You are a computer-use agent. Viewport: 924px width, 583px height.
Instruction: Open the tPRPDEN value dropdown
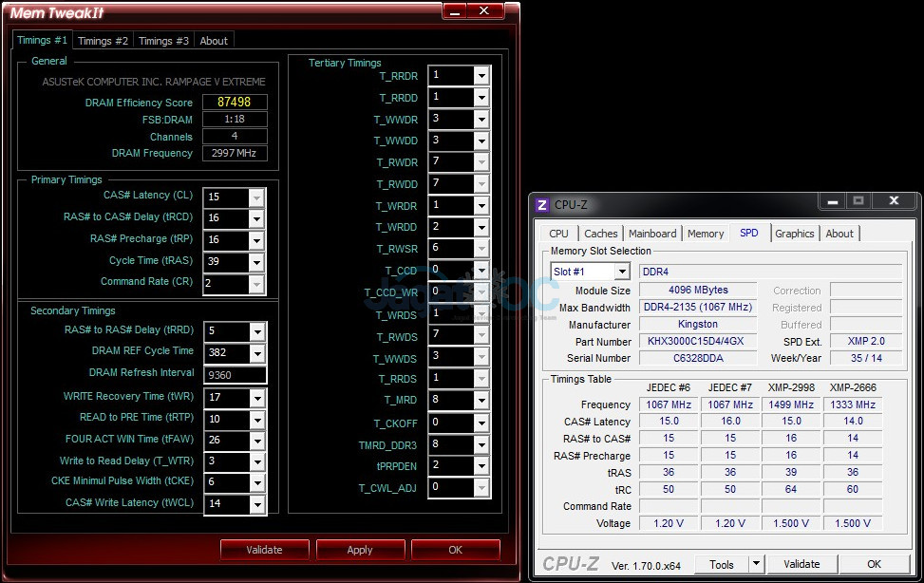(481, 465)
